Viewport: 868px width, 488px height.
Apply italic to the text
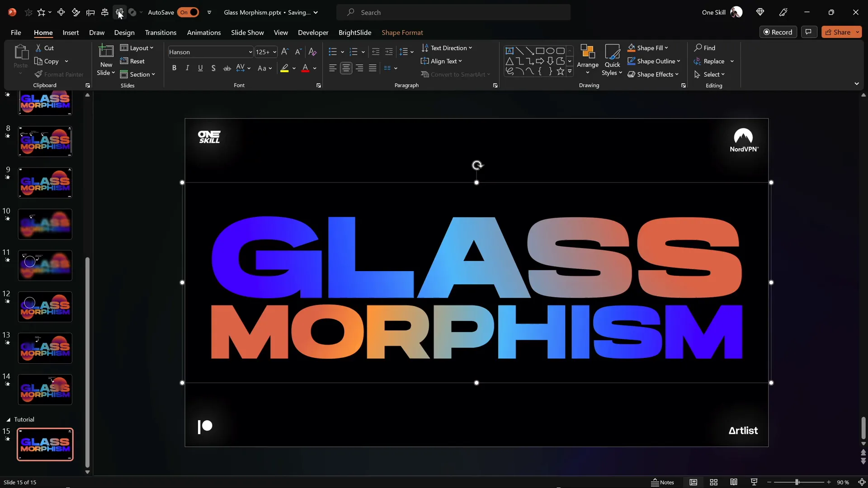pos(187,68)
